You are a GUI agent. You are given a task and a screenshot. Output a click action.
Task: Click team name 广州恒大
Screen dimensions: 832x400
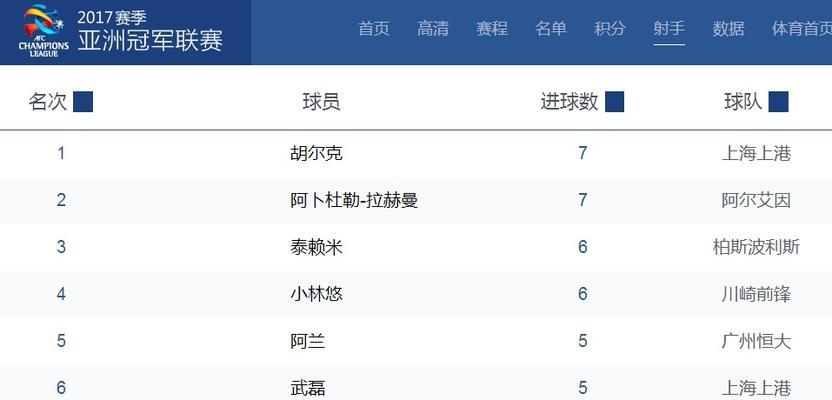tap(756, 340)
